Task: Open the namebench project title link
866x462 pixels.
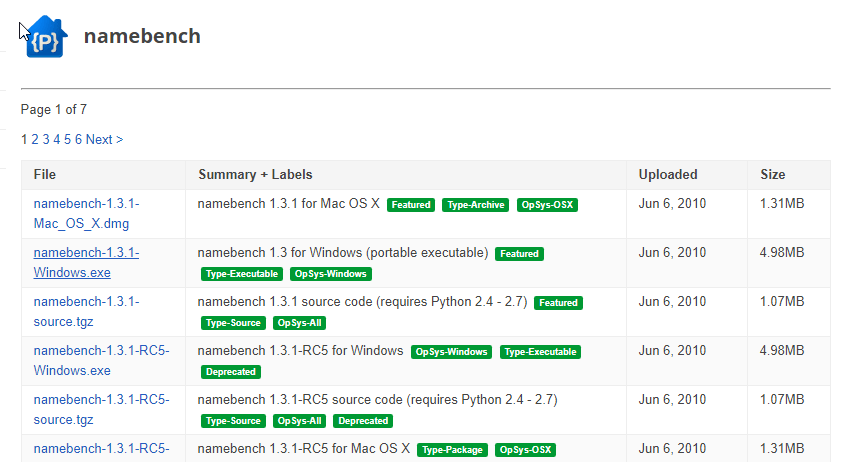Action: click(142, 36)
